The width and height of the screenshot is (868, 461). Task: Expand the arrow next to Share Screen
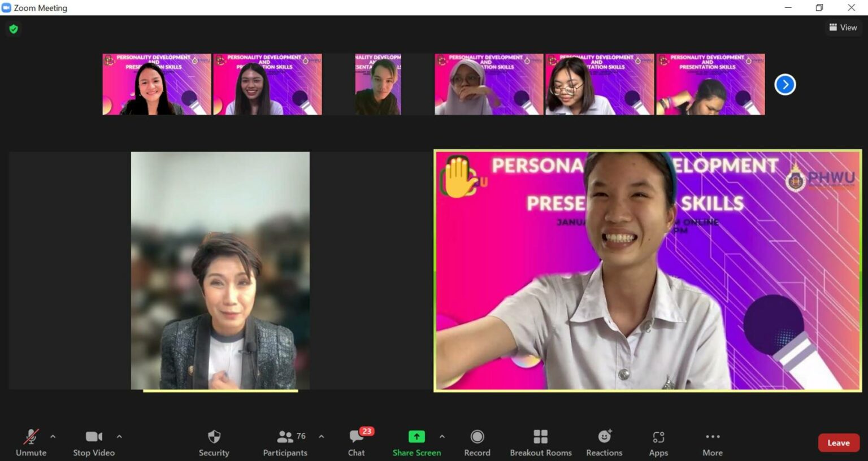tap(442, 437)
